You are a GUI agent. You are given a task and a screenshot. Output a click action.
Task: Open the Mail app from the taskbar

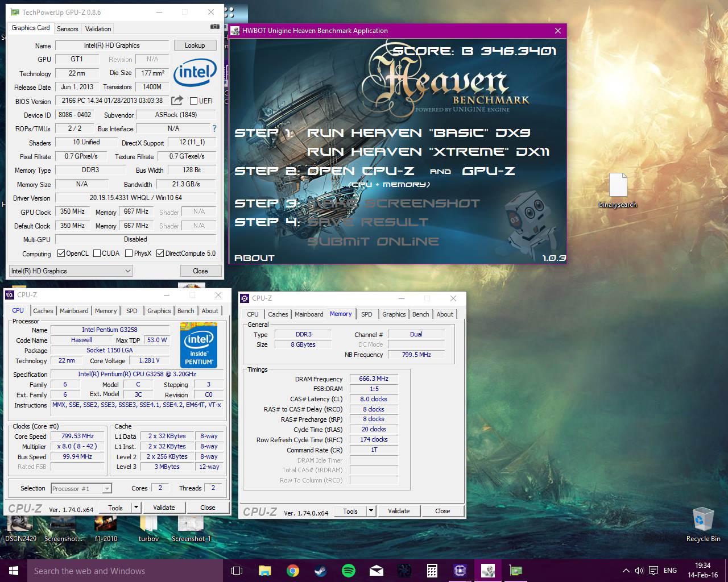coord(376,571)
